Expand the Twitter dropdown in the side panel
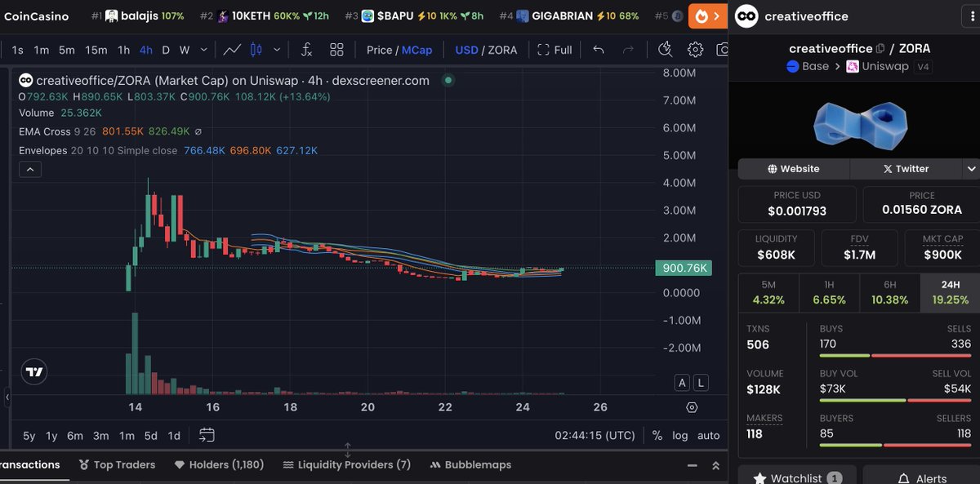The height and width of the screenshot is (484, 980). (x=973, y=168)
